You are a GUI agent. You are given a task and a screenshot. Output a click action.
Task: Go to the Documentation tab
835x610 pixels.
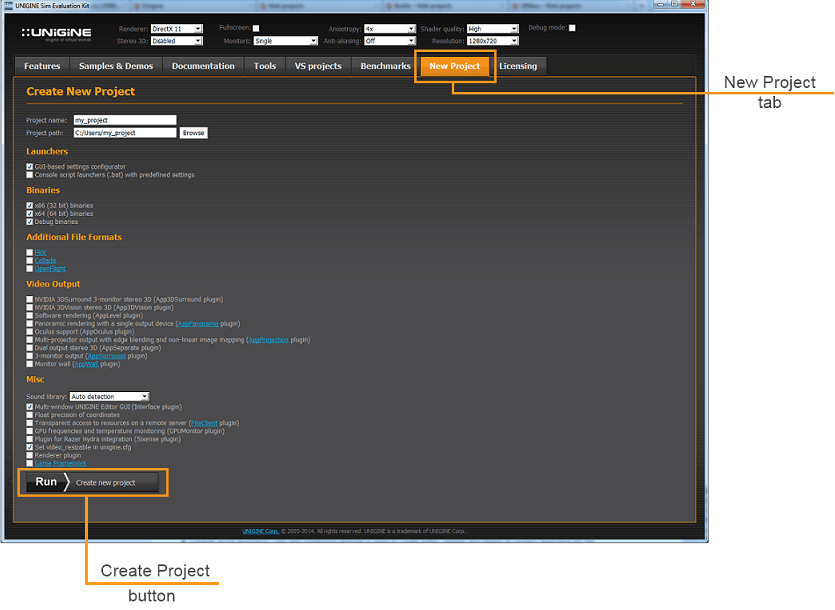pyautogui.click(x=203, y=66)
